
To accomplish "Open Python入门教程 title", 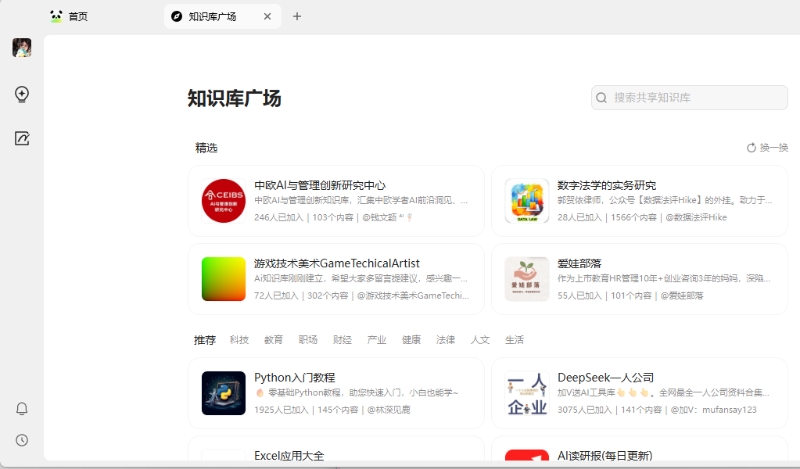I will click(x=294, y=378).
